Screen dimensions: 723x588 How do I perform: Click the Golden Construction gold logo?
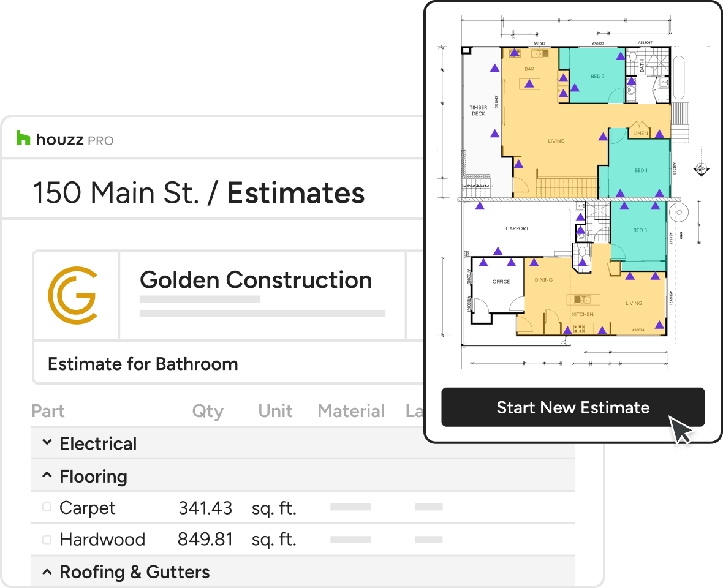point(72,295)
